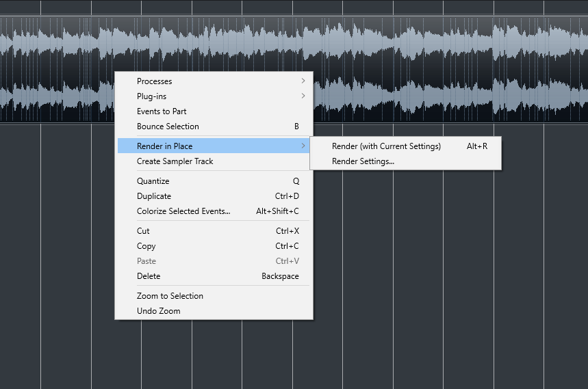Choose Bounce Selection from context menu

tap(168, 126)
